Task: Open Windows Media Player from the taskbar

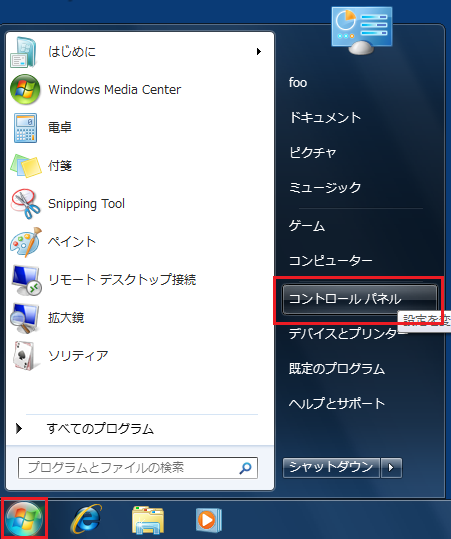Action: (x=208, y=520)
